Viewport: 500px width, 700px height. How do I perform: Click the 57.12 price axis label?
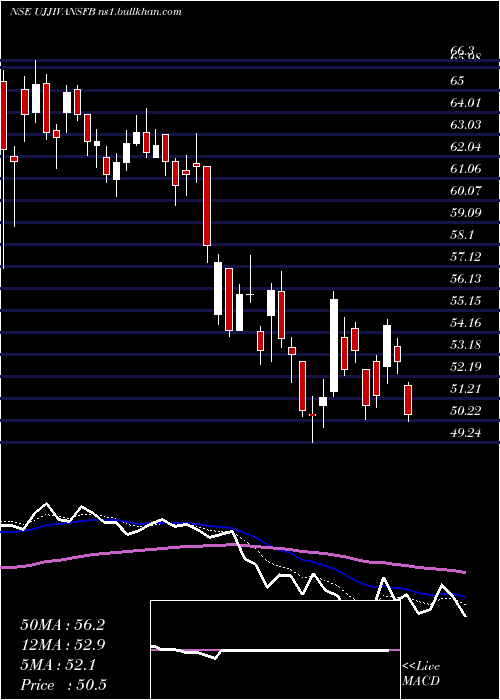[x=466, y=257]
